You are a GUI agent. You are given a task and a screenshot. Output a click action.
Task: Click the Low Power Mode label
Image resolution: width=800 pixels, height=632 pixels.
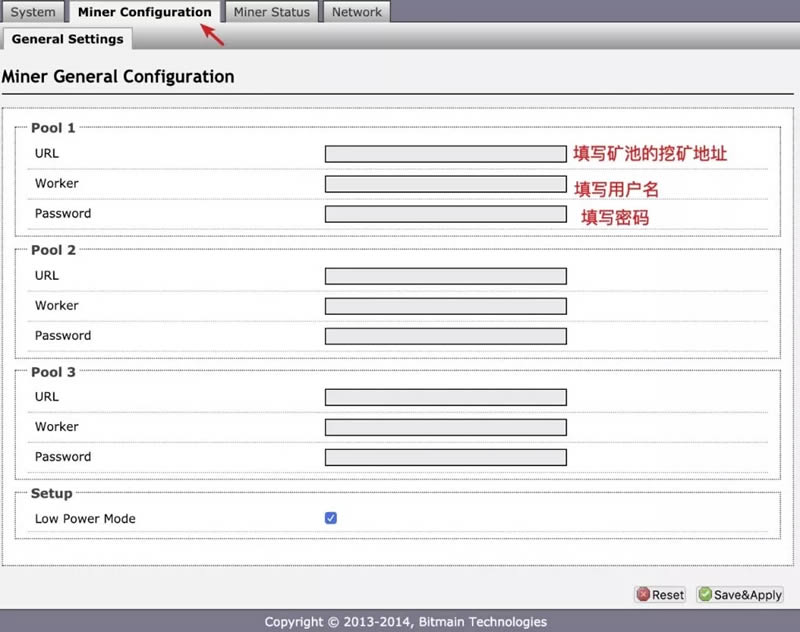click(85, 519)
